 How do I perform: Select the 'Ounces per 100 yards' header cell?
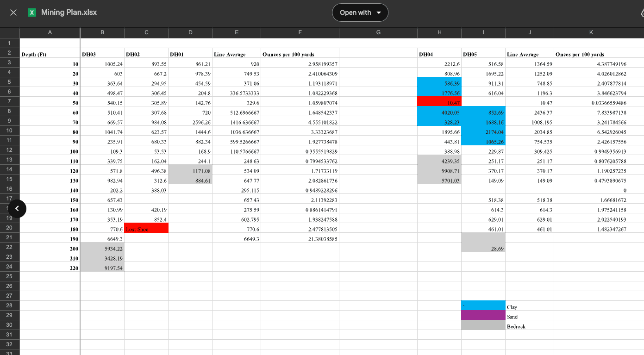click(300, 54)
